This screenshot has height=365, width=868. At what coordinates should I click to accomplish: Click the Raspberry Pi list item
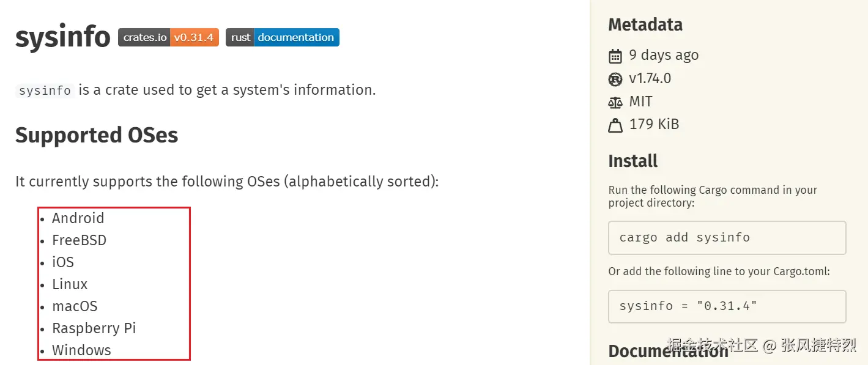coord(94,328)
